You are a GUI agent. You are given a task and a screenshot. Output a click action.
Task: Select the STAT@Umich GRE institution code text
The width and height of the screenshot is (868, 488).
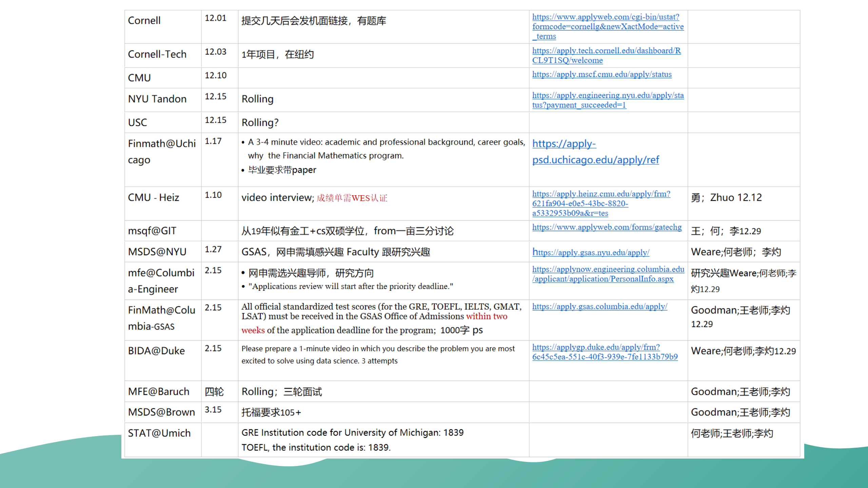click(352, 433)
